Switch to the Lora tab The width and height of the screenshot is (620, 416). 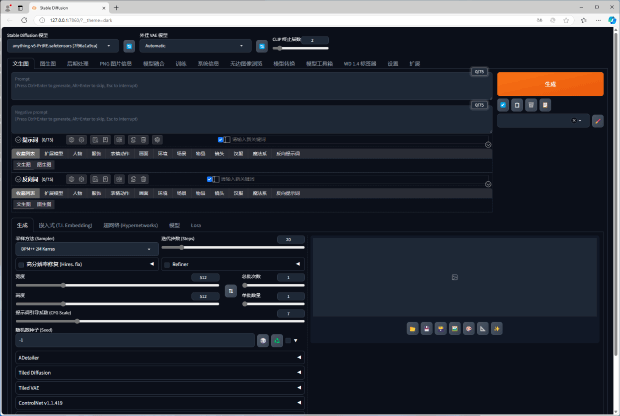(x=196, y=225)
